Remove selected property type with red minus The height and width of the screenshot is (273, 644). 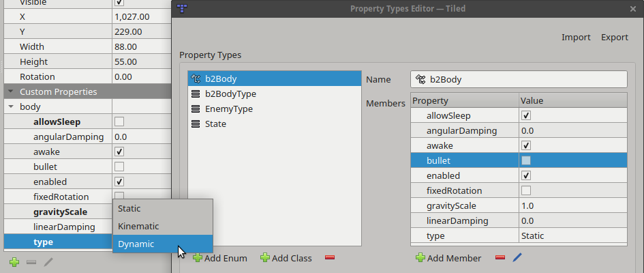click(x=330, y=257)
